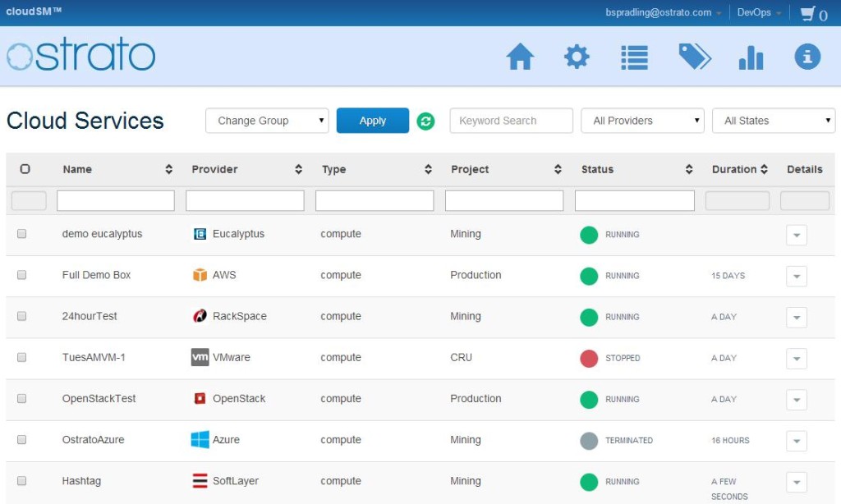Click the Name column filter field
This screenshot has width=841, height=504.
click(x=116, y=200)
